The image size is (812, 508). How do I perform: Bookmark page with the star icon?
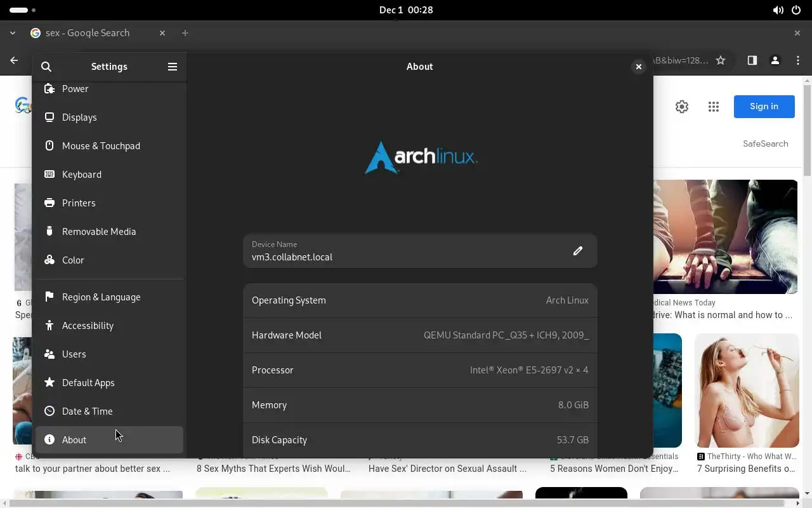(x=721, y=60)
